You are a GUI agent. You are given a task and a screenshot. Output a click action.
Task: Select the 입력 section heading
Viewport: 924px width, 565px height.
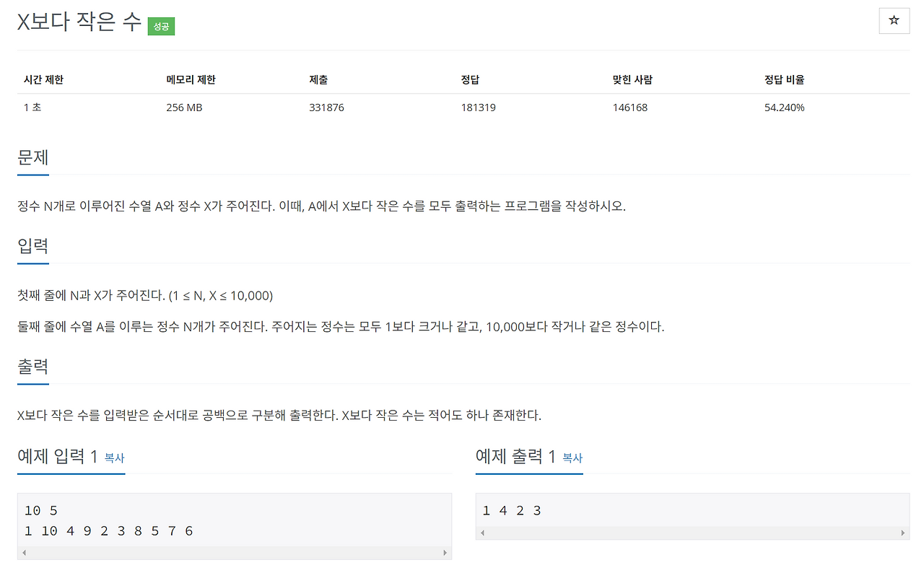(x=32, y=245)
